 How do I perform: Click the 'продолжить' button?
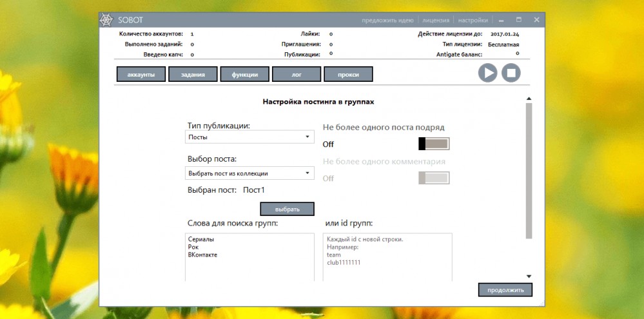click(x=505, y=290)
